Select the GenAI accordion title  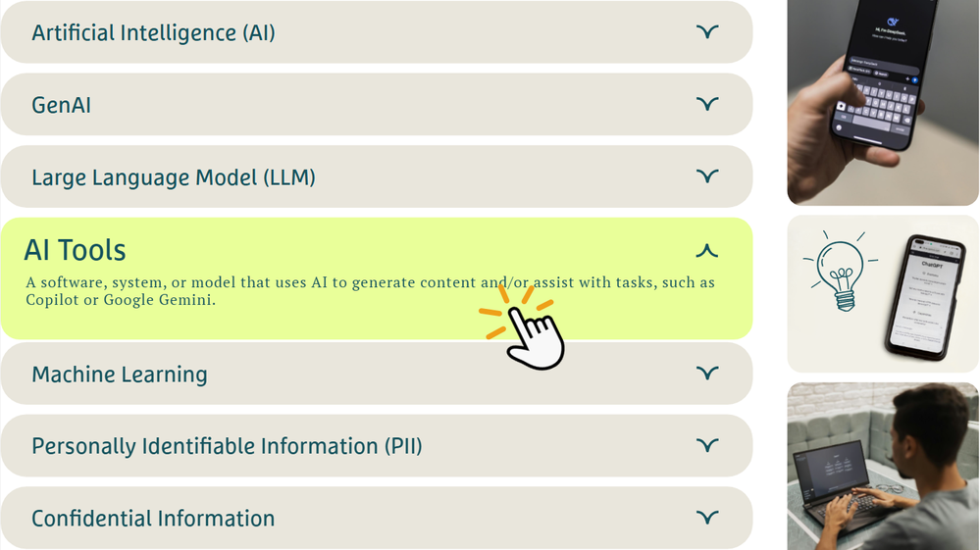[x=61, y=105]
